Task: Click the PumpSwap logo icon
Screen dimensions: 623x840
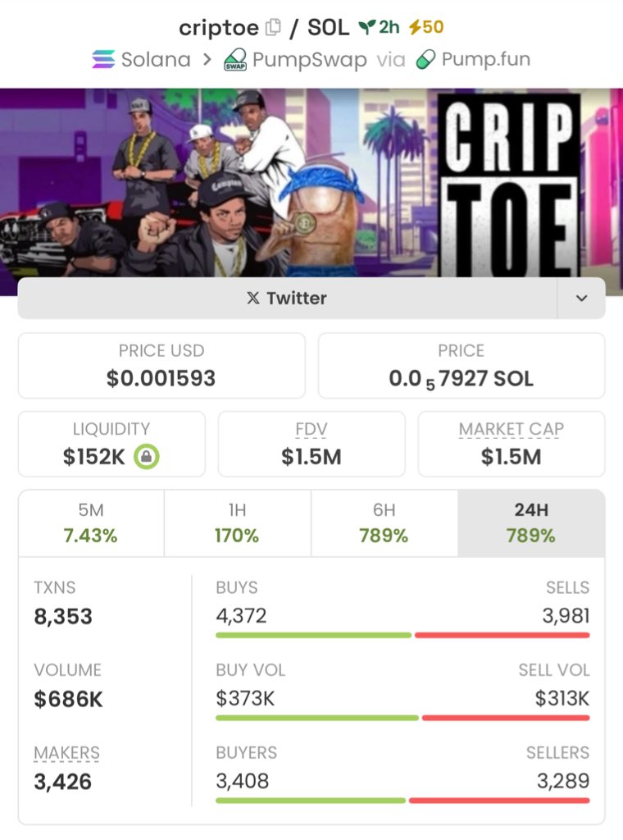Action: [235, 60]
